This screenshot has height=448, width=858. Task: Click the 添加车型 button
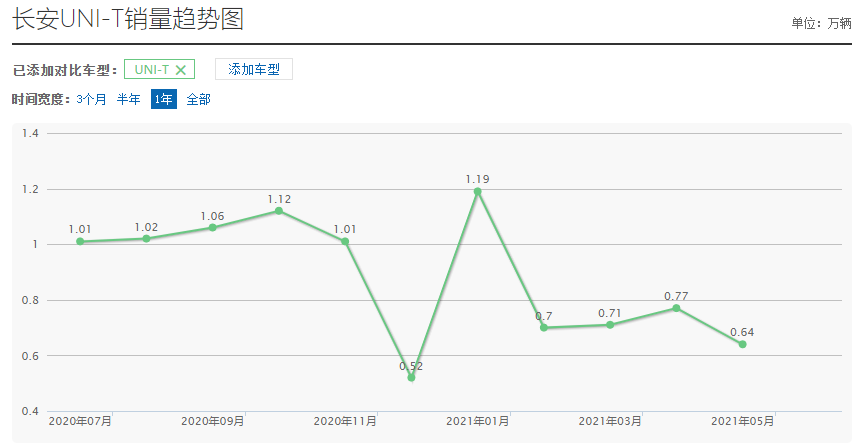254,69
